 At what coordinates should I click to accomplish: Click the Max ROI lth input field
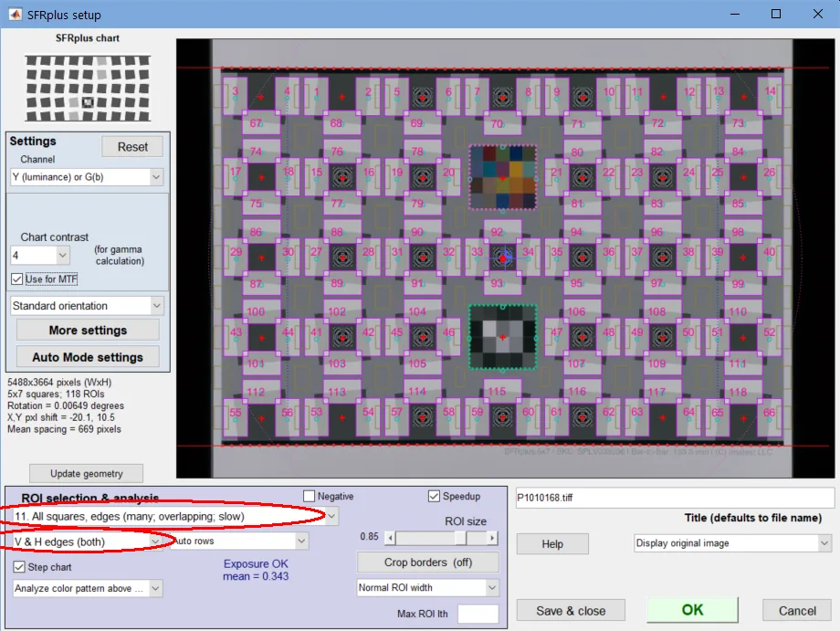tap(478, 614)
